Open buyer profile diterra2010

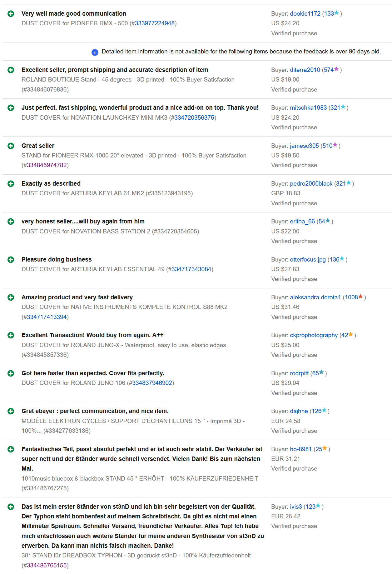pos(305,70)
